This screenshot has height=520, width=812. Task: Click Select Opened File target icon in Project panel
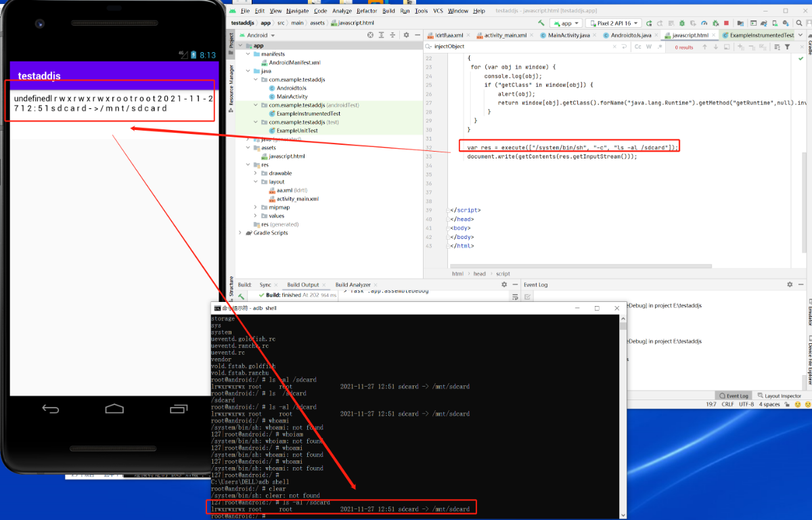click(x=370, y=35)
